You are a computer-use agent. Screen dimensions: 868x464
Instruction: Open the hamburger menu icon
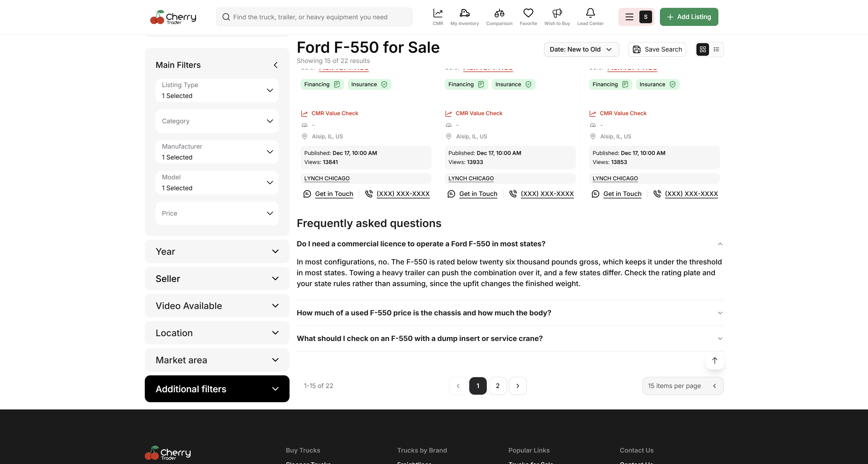(x=629, y=17)
